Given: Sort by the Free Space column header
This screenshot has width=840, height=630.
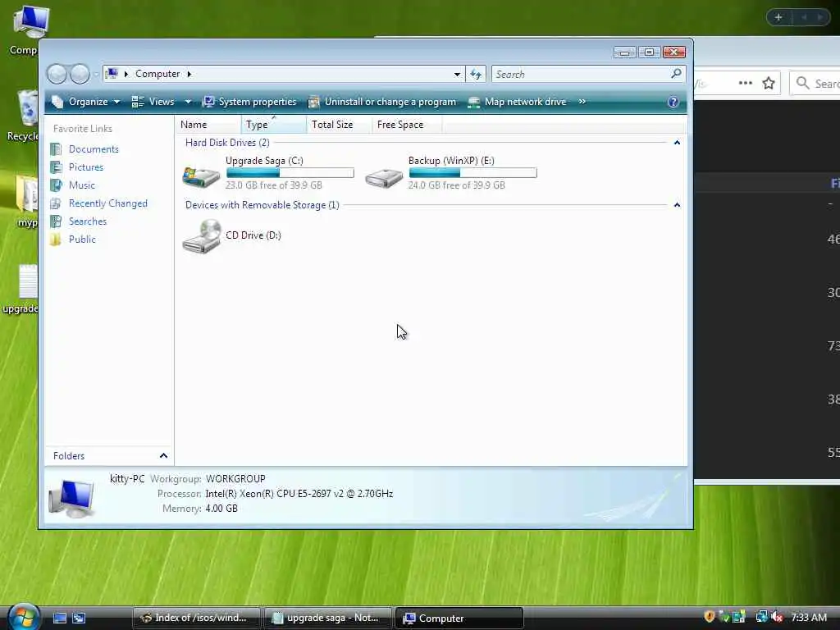Looking at the screenshot, I should pos(407,125).
